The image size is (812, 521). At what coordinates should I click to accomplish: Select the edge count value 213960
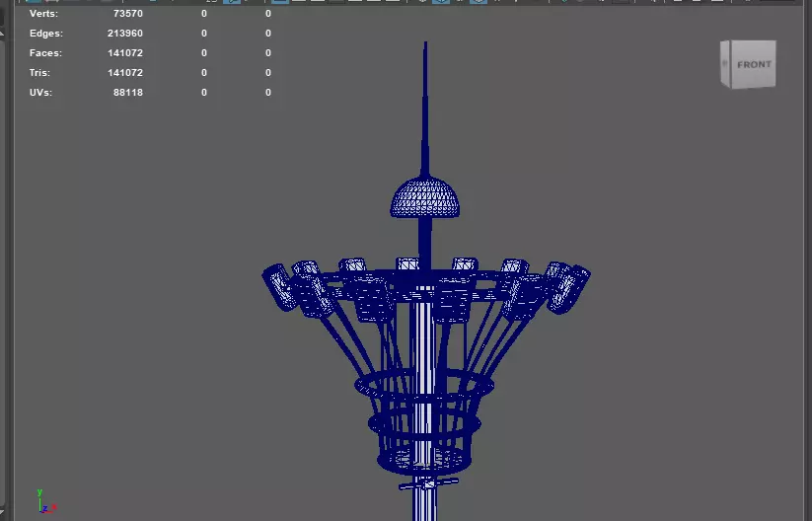tap(124, 34)
